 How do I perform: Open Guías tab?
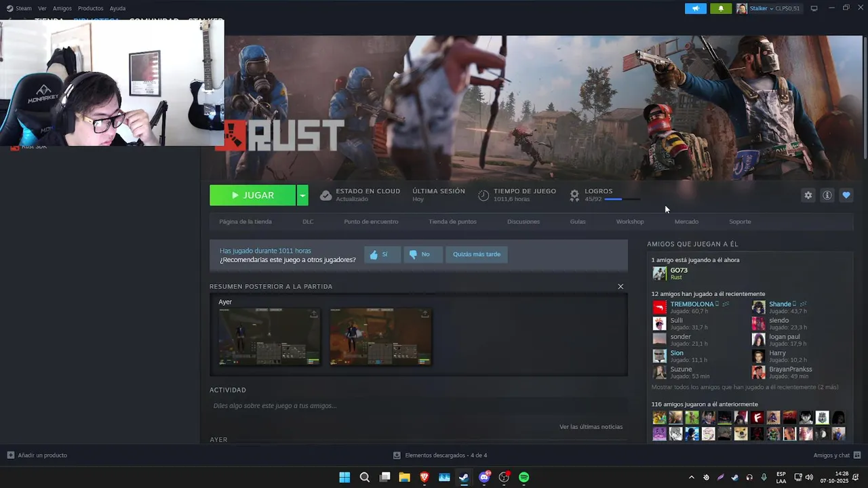coord(578,222)
